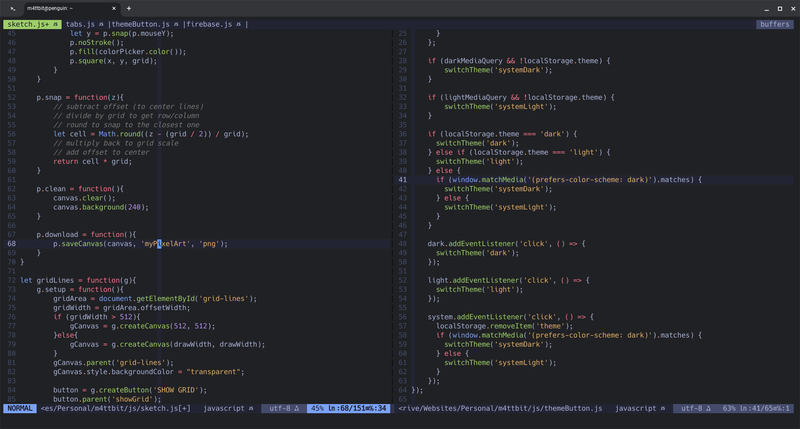Click p.snap = function(z) line
The image size is (800, 429).
tap(80, 97)
